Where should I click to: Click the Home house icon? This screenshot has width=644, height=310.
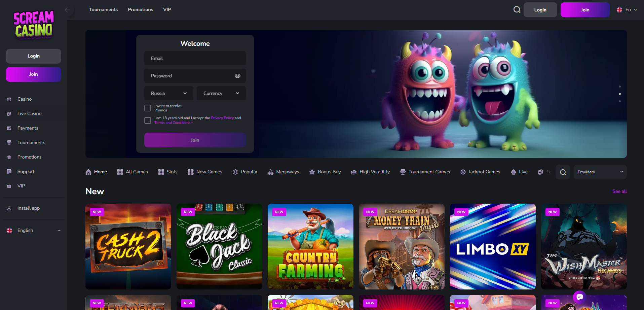(88, 172)
